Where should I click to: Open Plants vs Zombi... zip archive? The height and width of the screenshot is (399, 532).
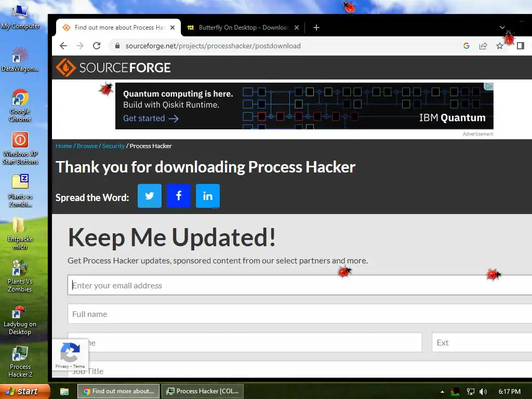coord(20,191)
